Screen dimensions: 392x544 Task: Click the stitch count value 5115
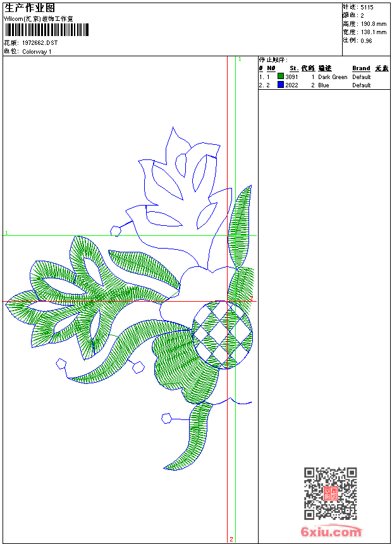367,7
